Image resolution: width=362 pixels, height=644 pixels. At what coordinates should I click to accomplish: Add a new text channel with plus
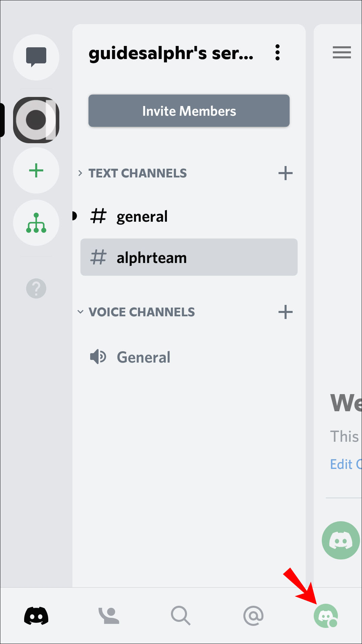tap(285, 173)
